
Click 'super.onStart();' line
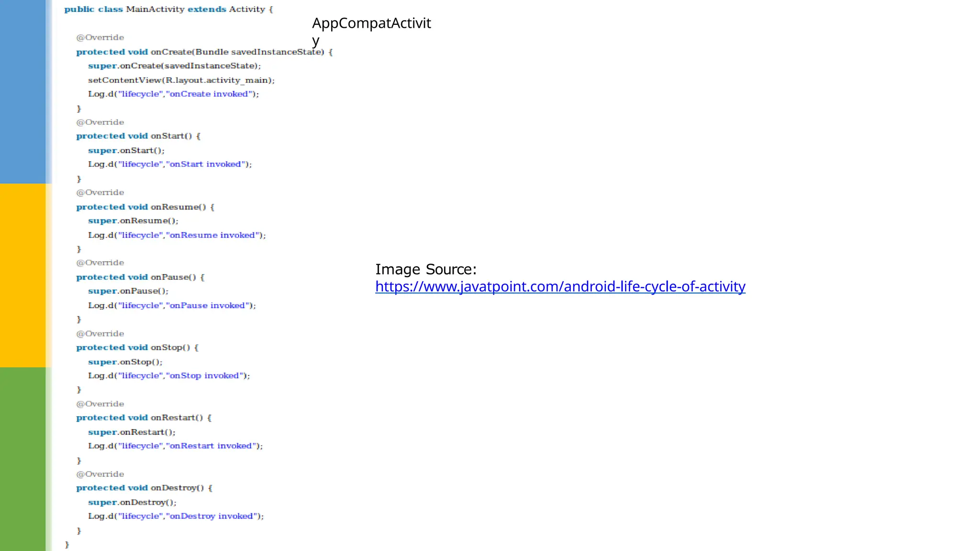pos(126,150)
